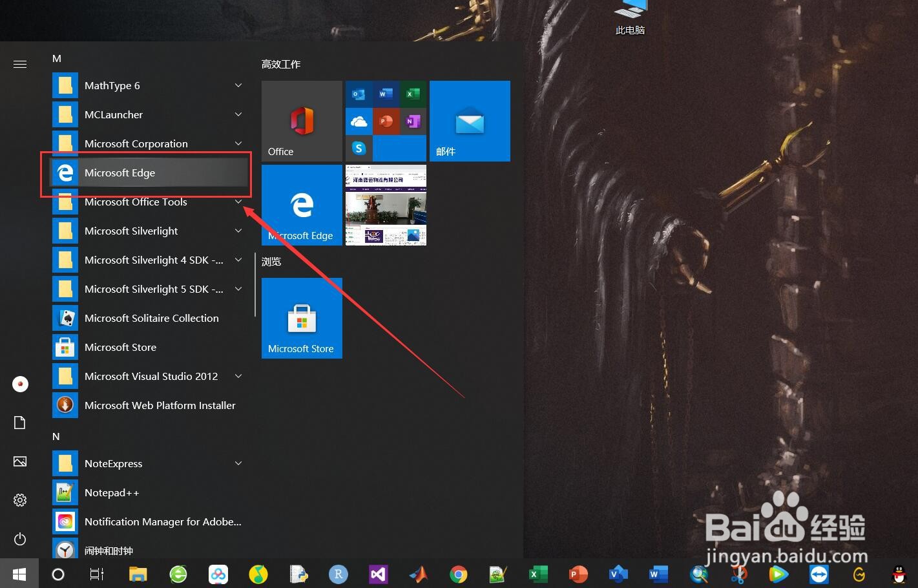Click the 浏览 tile group header
Viewport: 918px width, 588px height.
click(271, 261)
